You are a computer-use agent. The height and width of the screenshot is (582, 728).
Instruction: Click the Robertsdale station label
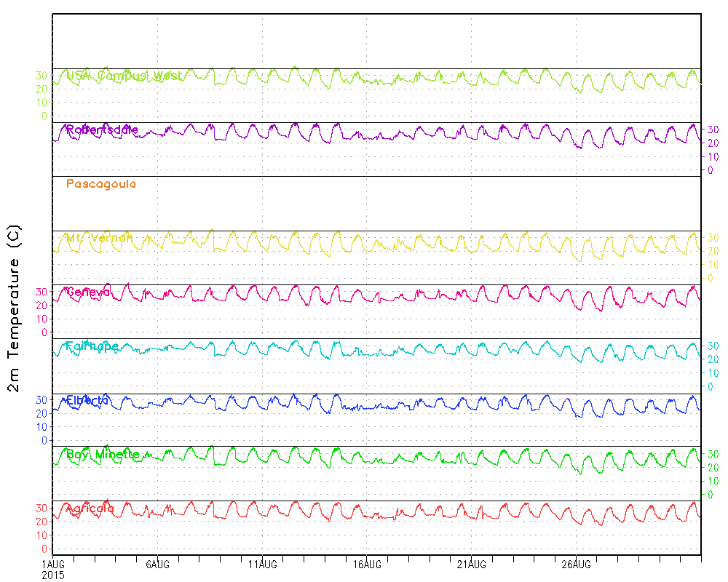(x=102, y=130)
